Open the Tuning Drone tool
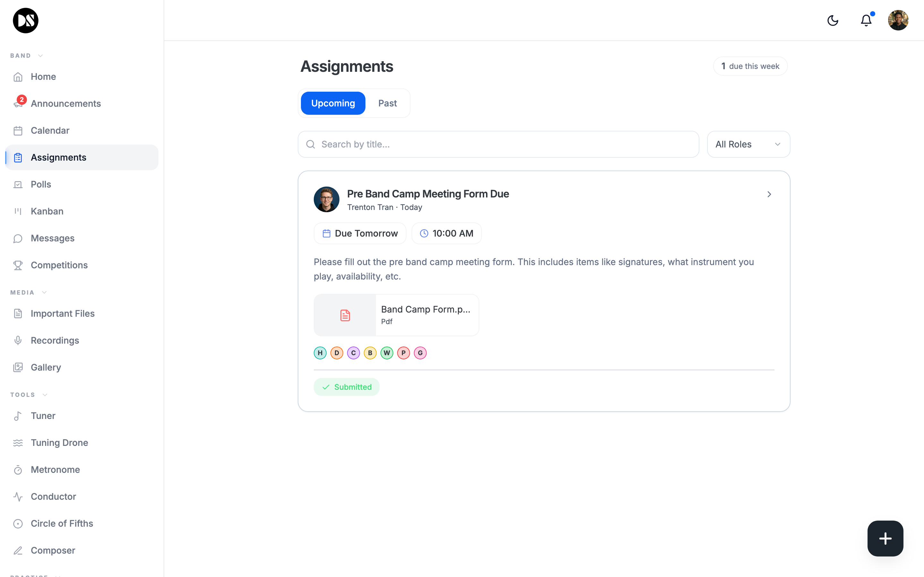The image size is (924, 577). [60, 442]
